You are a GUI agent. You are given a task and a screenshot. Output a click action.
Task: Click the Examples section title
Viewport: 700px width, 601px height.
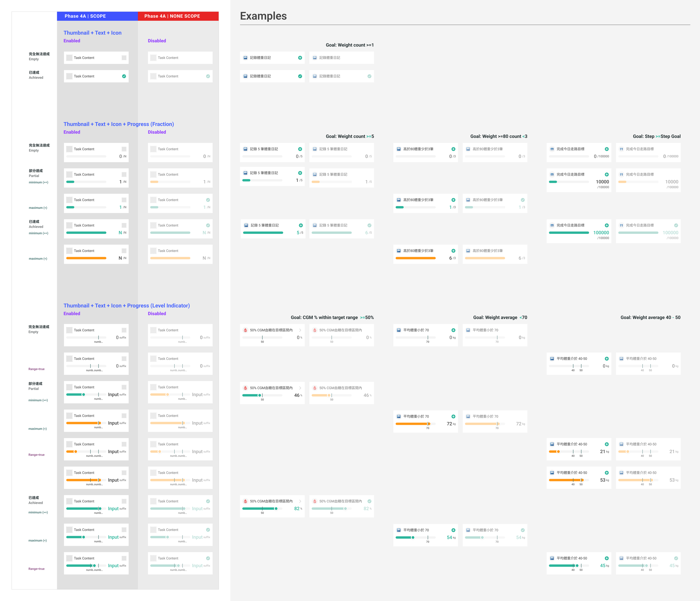[263, 16]
